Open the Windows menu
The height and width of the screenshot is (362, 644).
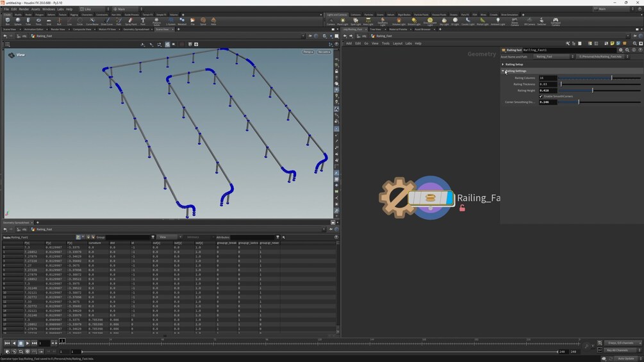[x=49, y=9]
